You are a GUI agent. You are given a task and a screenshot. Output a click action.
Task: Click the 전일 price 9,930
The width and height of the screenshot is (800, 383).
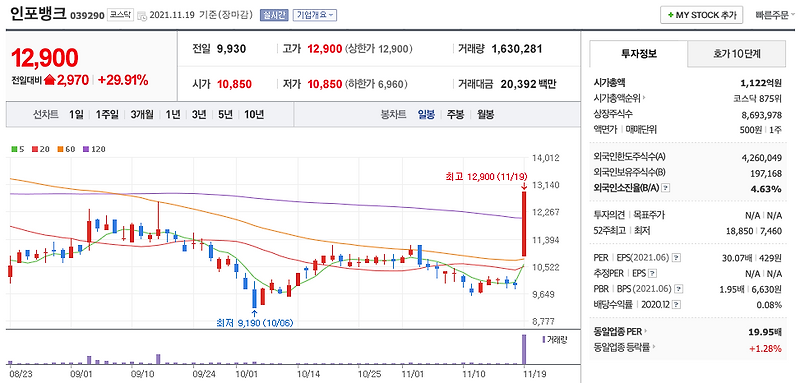click(231, 49)
